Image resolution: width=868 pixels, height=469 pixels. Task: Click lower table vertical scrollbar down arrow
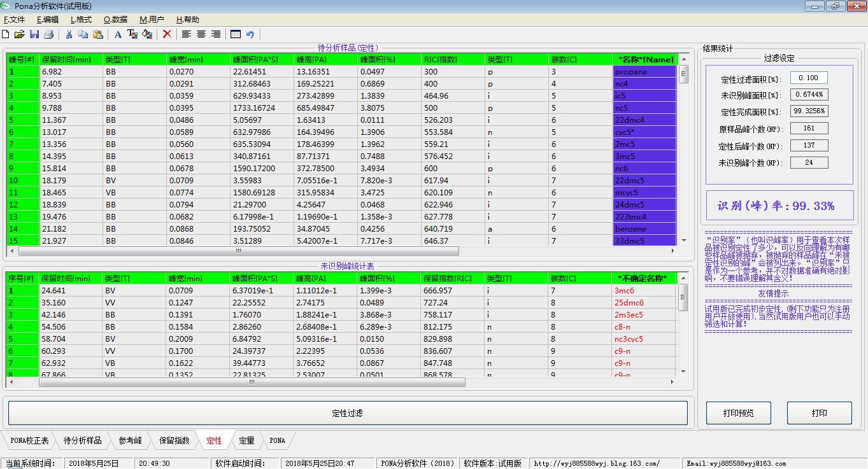(x=683, y=371)
